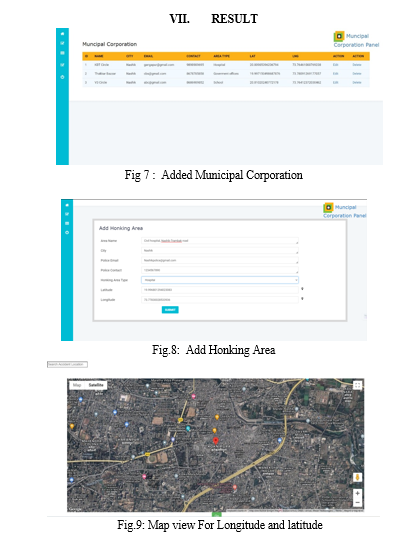Switch to the Satellite map view

coord(96,385)
